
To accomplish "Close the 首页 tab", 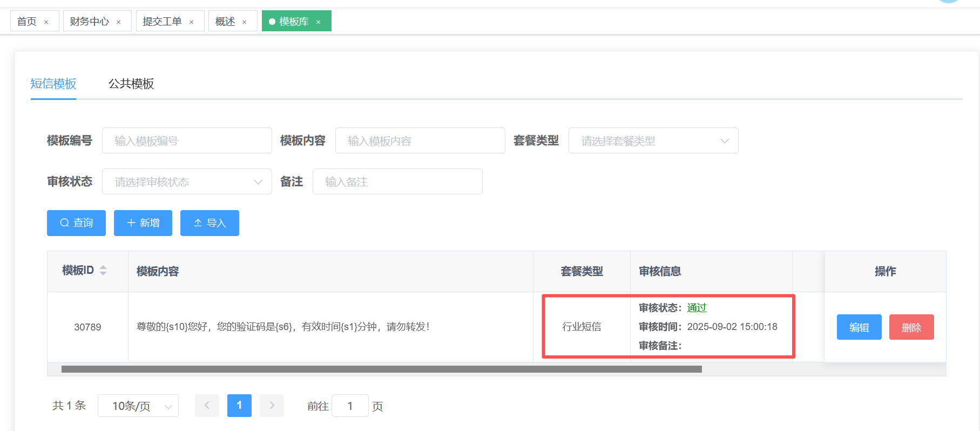I will [x=46, y=22].
